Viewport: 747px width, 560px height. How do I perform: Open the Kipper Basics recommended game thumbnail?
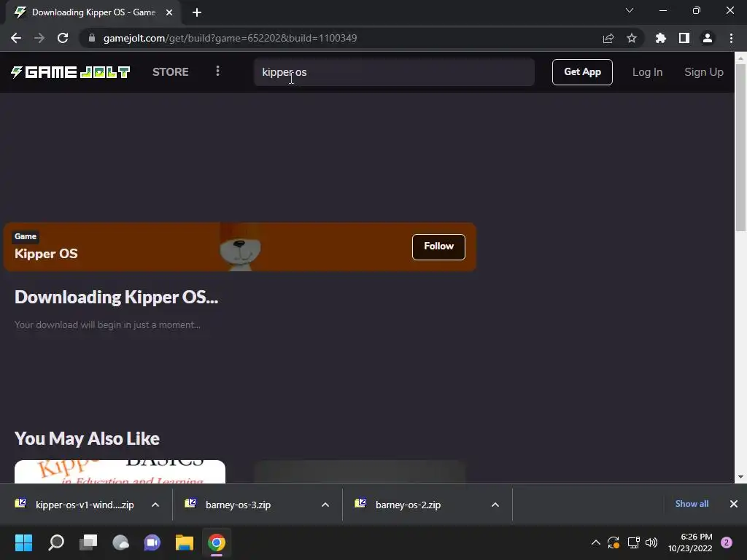(120, 472)
